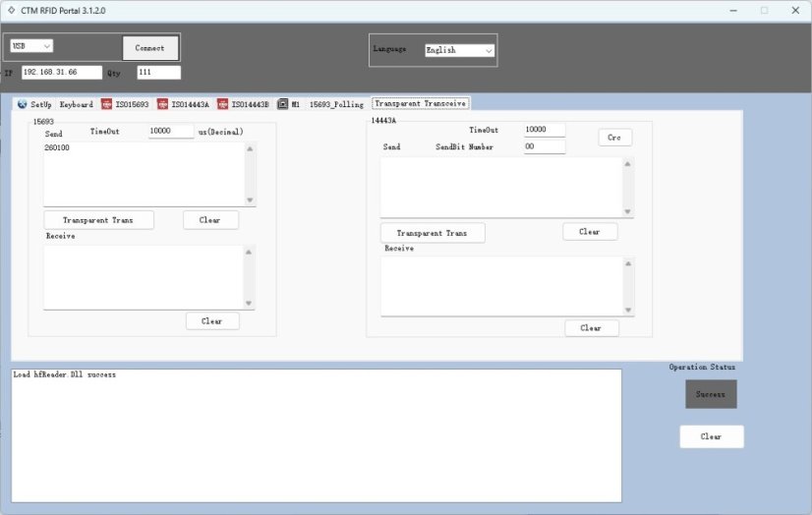
Task: Click the Crc button
Action: click(614, 138)
